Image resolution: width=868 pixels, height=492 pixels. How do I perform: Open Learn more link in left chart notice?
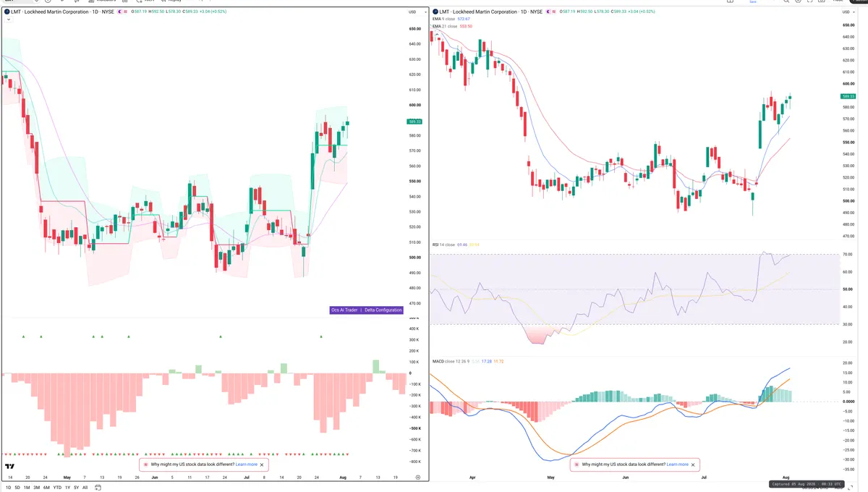(247, 465)
